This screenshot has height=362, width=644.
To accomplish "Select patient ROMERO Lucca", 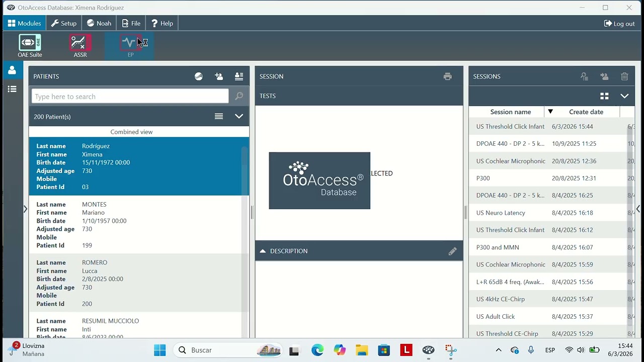I will 136,283.
